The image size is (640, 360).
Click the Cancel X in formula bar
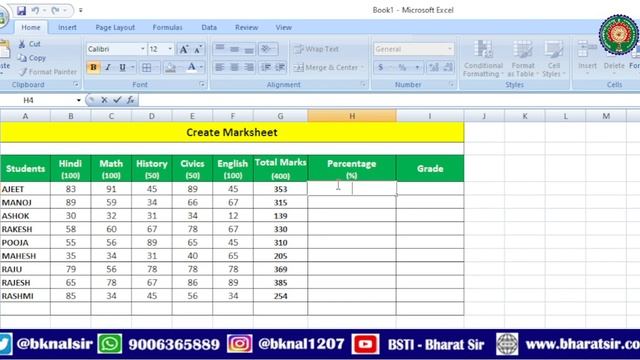click(x=104, y=100)
